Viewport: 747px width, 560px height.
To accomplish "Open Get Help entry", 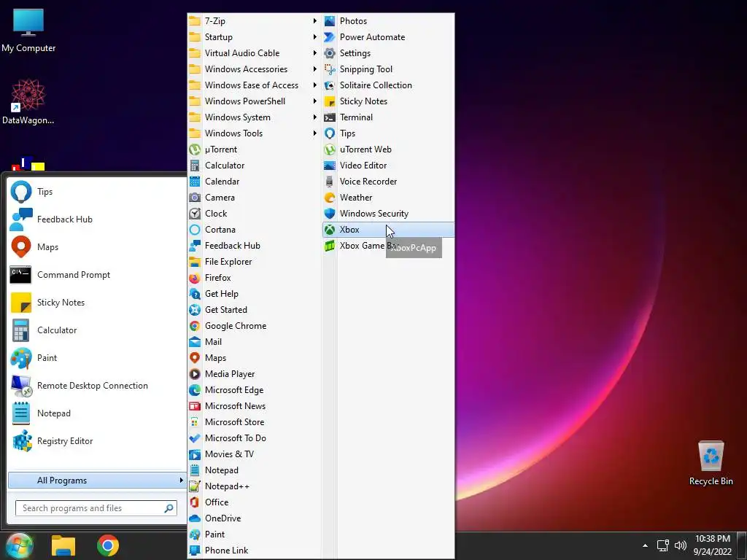I will pos(254,294).
